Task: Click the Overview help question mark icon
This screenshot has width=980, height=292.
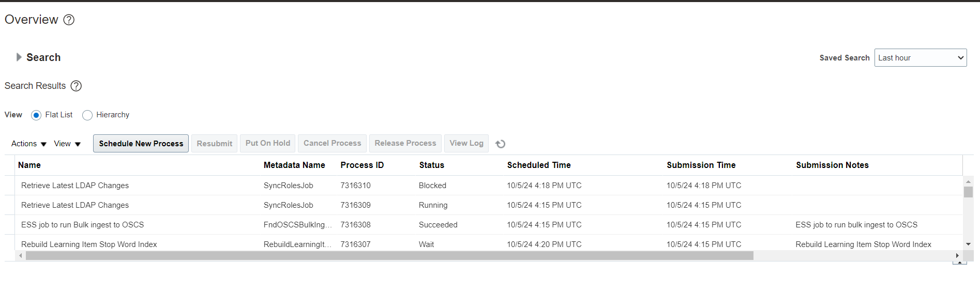Action: pos(69,20)
